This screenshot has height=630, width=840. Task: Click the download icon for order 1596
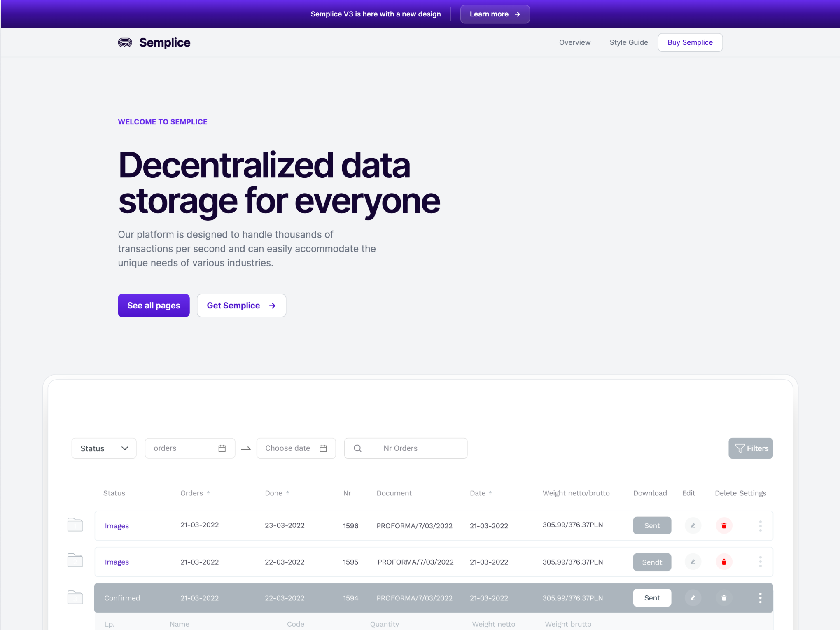[x=651, y=525]
